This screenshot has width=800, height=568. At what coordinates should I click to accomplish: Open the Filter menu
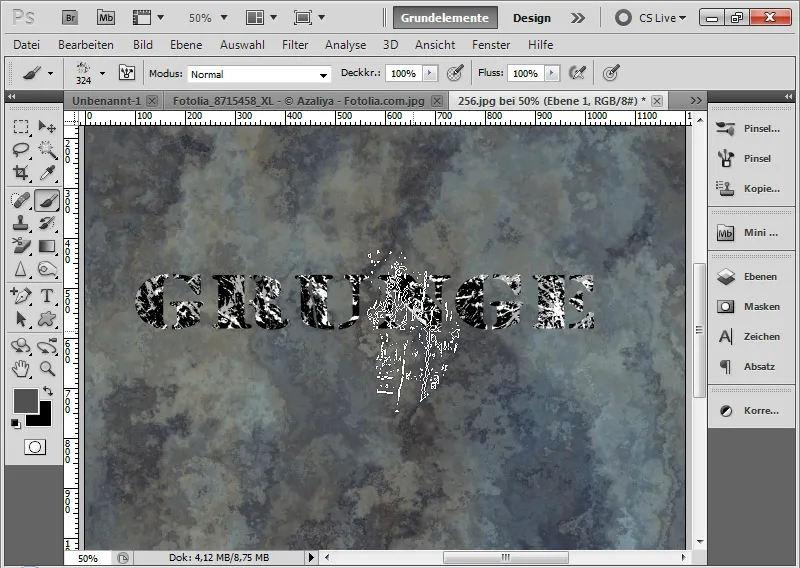tap(295, 45)
